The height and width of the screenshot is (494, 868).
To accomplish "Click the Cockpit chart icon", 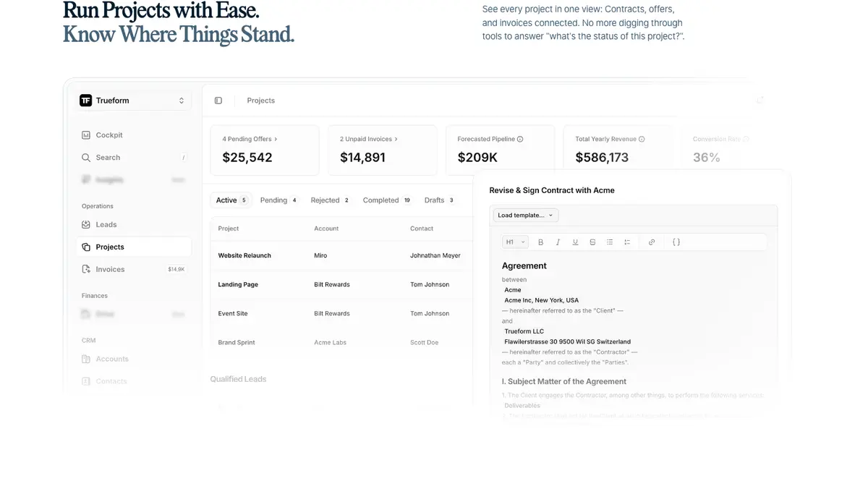I will pyautogui.click(x=86, y=135).
